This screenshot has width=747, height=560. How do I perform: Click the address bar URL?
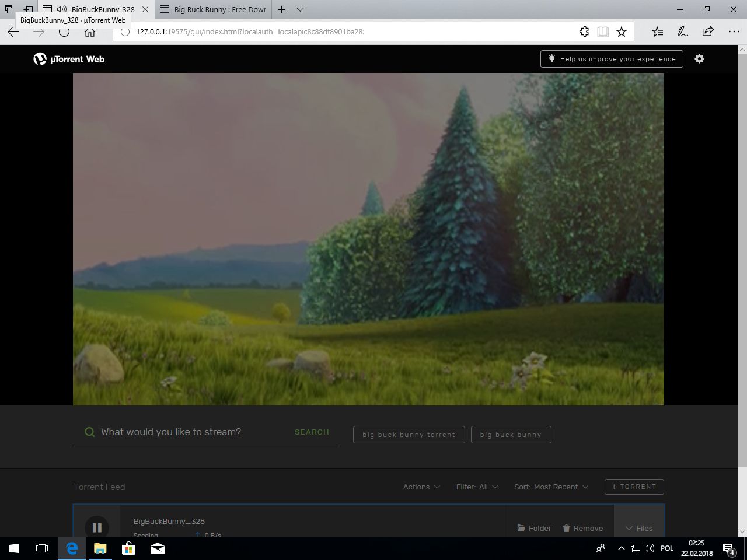(250, 32)
